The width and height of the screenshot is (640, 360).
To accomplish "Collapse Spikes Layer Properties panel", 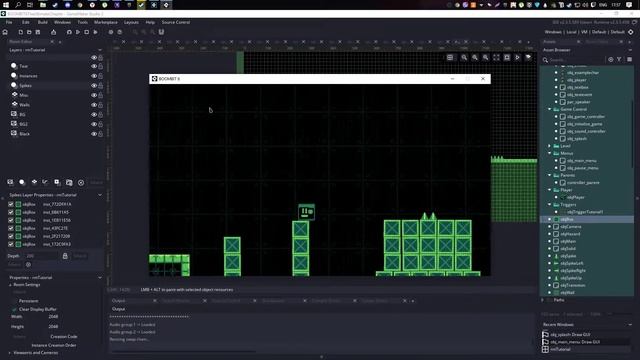I will pyautogui.click(x=100, y=195).
